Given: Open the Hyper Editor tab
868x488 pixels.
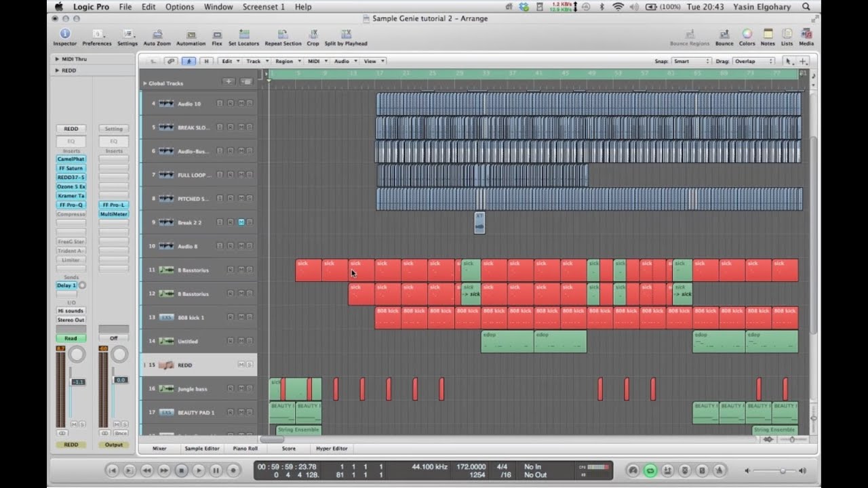Looking at the screenshot, I should click(x=332, y=449).
